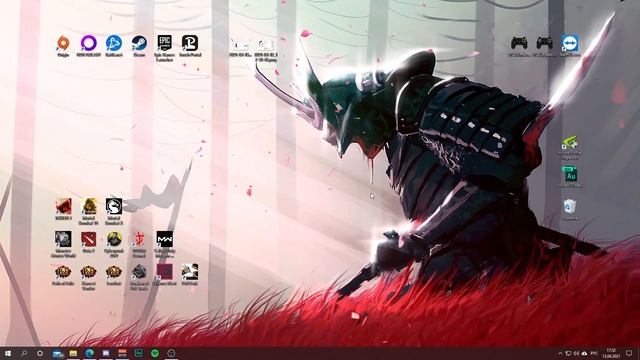Open the TeamViewer desktop shortcut
This screenshot has width=640, height=360.
pyautogui.click(x=570, y=44)
